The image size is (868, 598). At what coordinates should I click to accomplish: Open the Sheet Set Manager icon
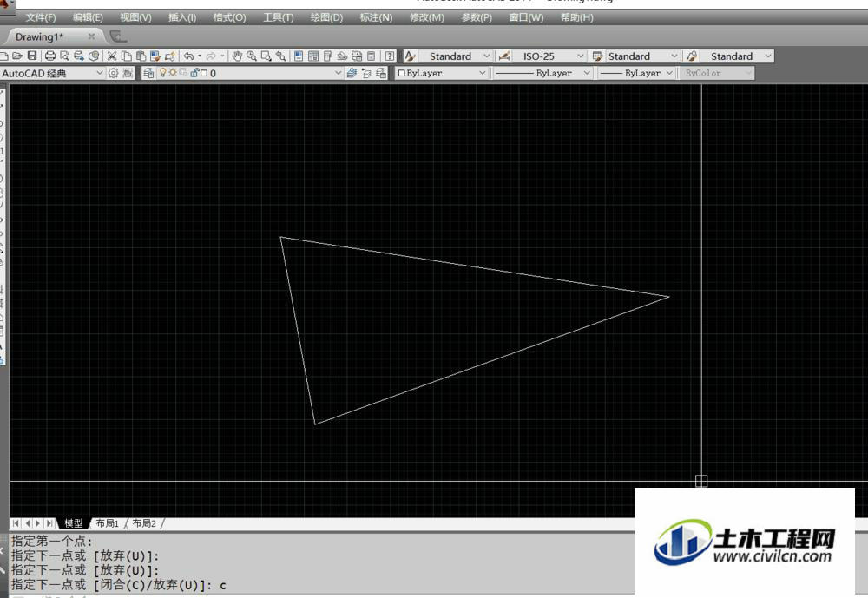click(342, 56)
